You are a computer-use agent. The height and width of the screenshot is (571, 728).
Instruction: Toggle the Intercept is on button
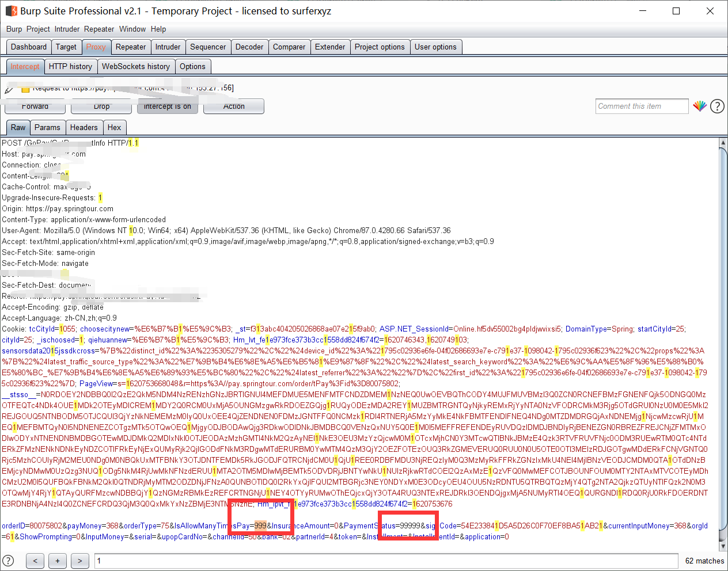point(168,106)
